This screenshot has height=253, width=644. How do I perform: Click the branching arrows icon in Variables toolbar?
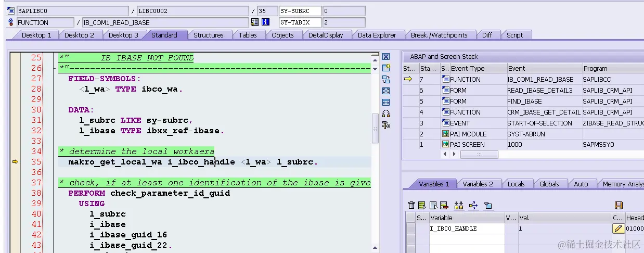(473, 205)
